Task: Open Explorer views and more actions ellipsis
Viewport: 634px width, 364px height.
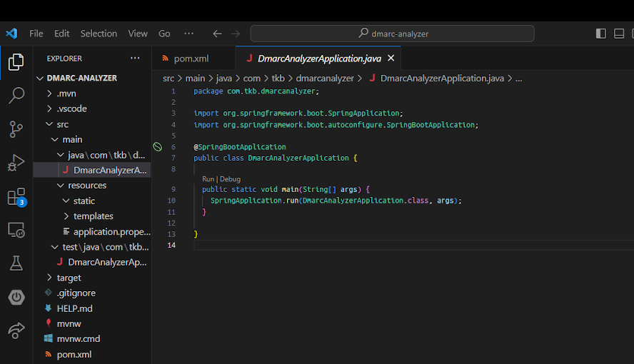Action: click(135, 59)
